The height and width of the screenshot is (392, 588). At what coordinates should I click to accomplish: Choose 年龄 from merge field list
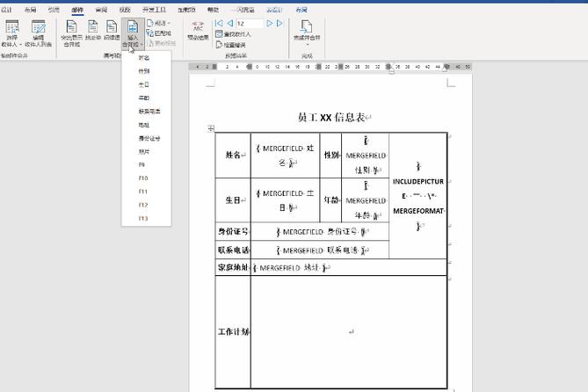[x=146, y=98]
